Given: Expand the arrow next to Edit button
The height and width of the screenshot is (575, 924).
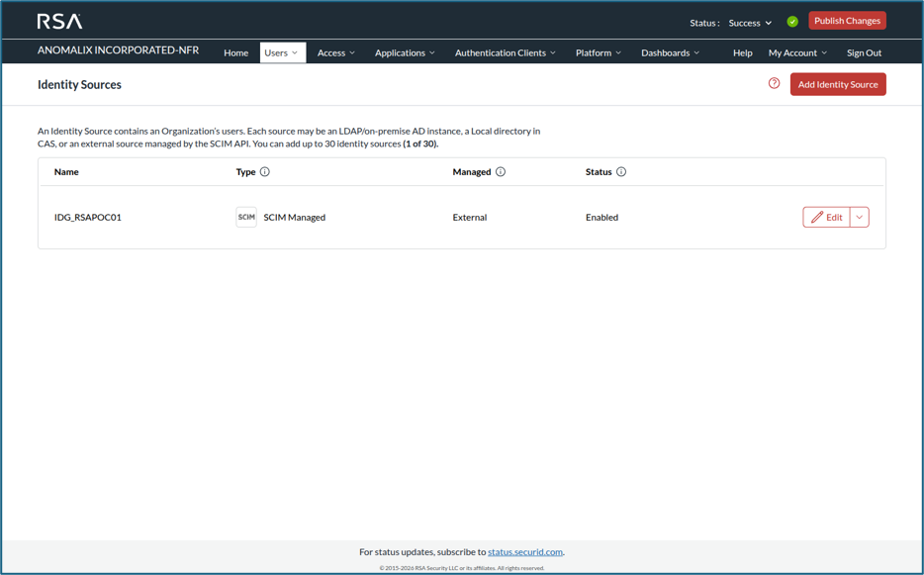Looking at the screenshot, I should point(859,217).
